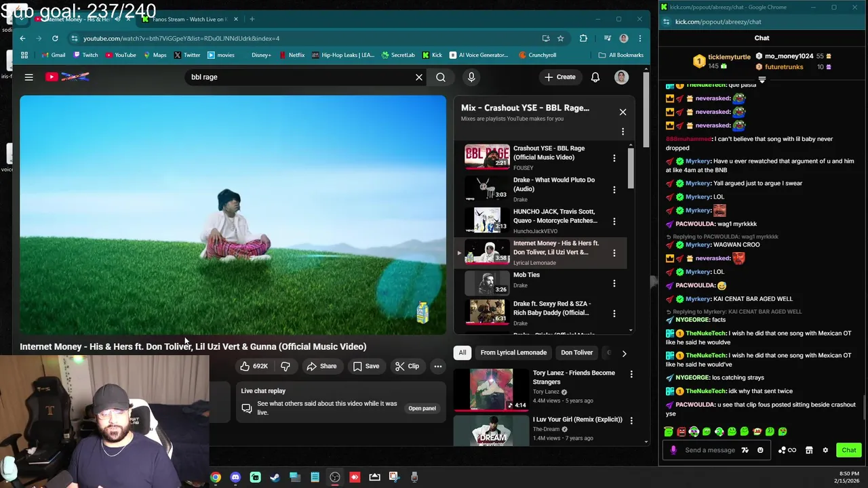The image size is (868, 488).
Task: Open Kick chat shop storefront icon
Action: (809, 450)
